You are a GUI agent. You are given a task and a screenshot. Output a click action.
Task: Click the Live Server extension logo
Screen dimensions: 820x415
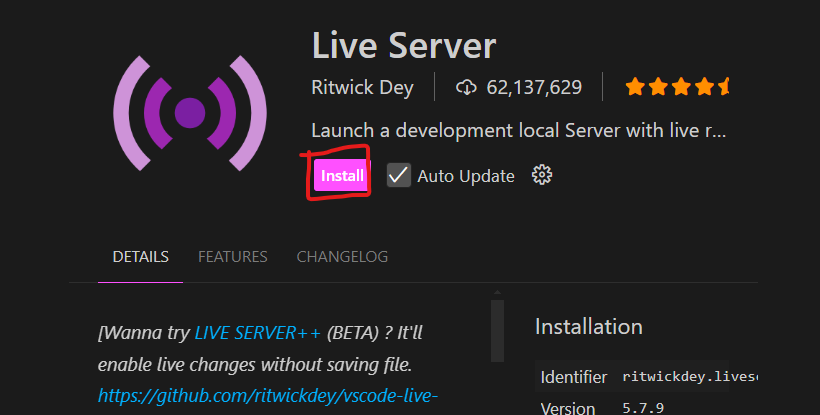coord(190,113)
